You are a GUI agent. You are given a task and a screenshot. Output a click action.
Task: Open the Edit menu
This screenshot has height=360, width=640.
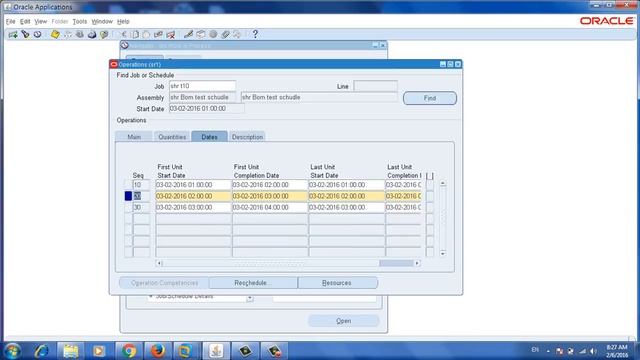[25, 21]
